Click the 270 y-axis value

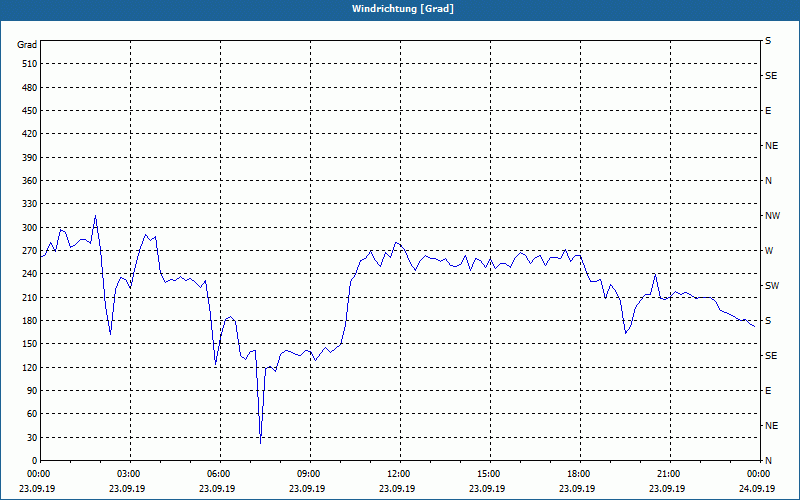(29, 251)
